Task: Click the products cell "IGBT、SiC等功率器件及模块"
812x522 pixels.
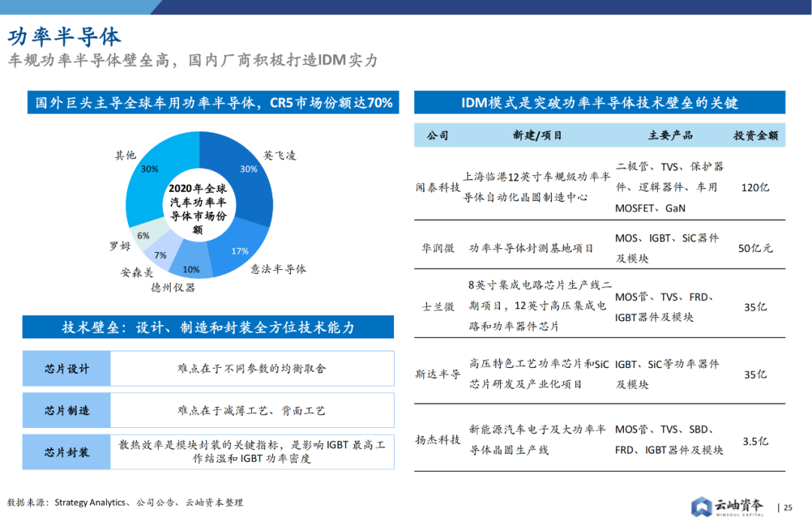Action: pos(667,374)
